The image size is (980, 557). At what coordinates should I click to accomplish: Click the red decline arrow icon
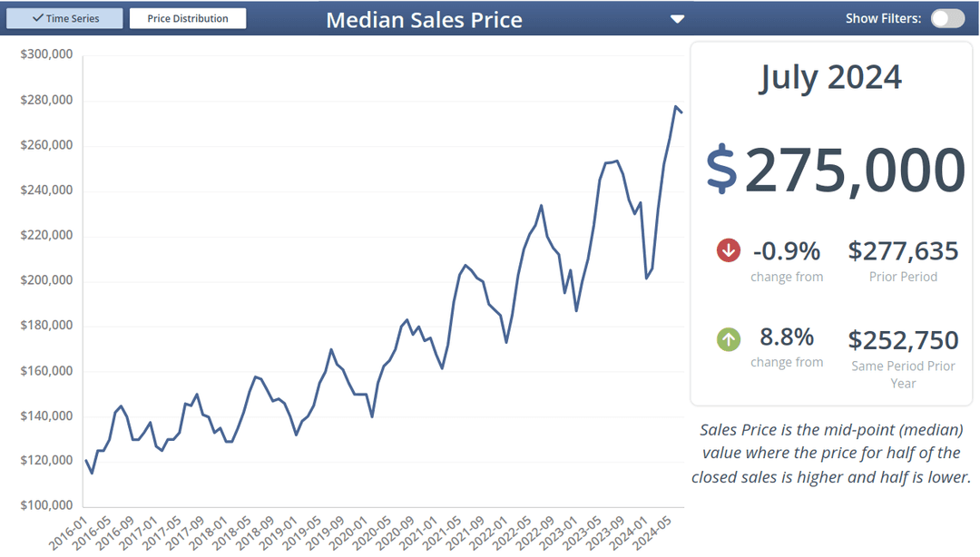pyautogui.click(x=728, y=249)
